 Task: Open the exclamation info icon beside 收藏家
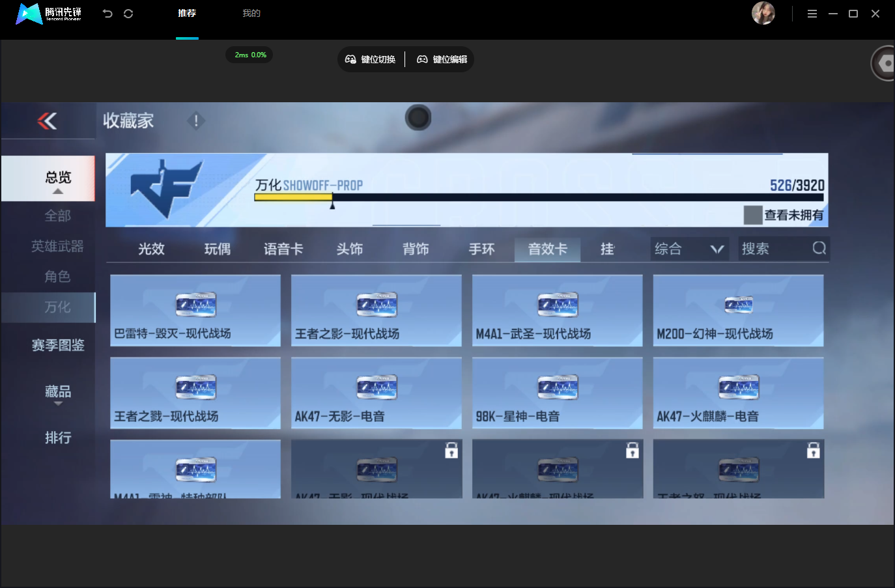196,120
